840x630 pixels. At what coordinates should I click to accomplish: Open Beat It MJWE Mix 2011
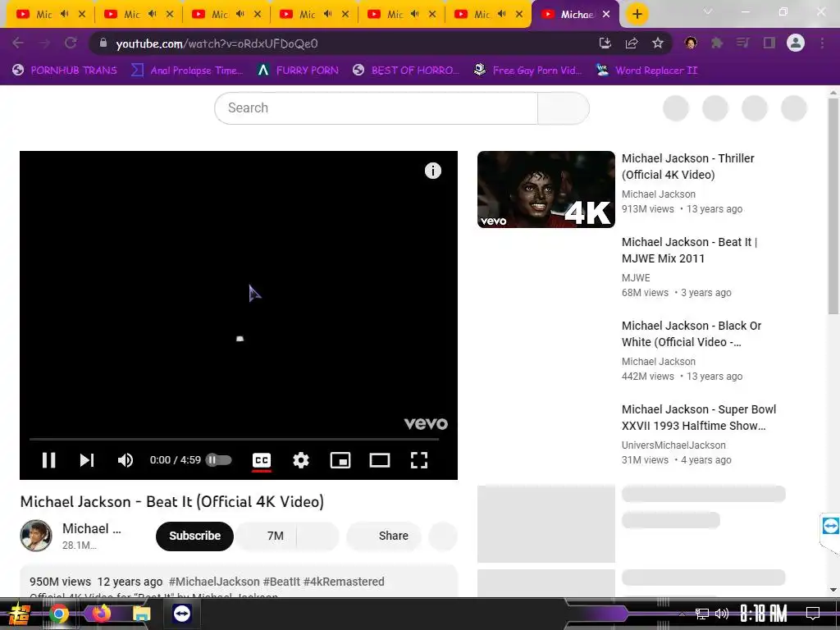point(689,250)
